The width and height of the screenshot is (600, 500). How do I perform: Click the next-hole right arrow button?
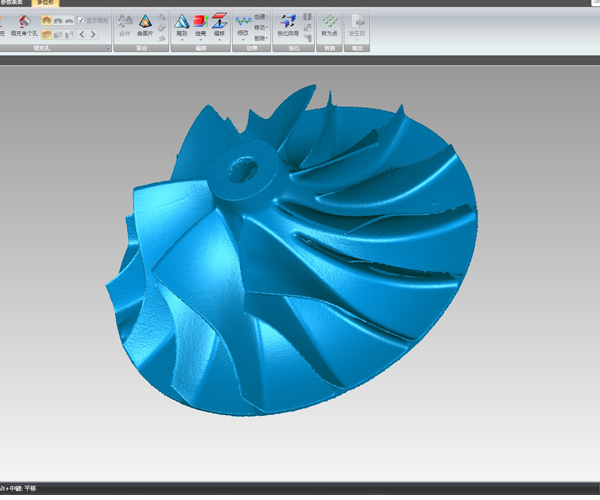(93, 34)
